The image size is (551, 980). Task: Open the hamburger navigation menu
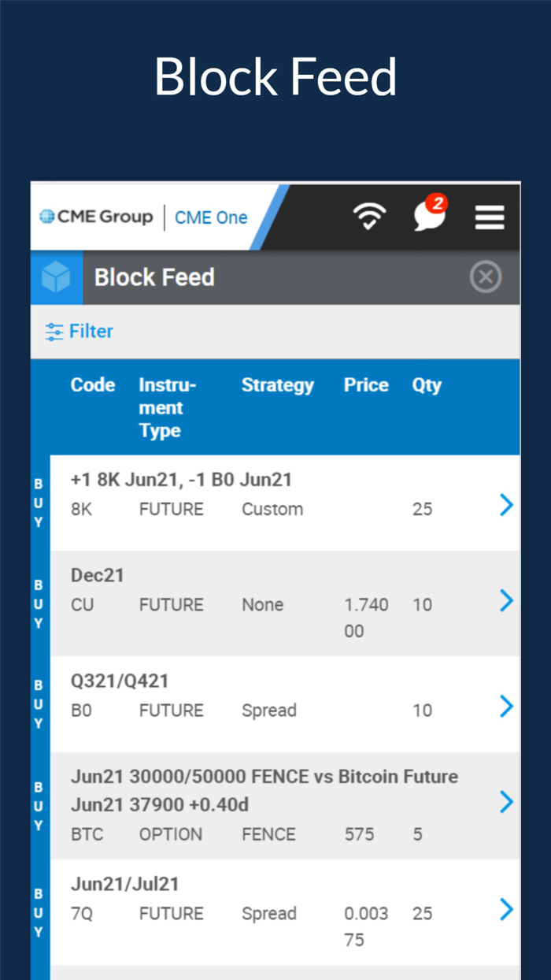(x=490, y=217)
